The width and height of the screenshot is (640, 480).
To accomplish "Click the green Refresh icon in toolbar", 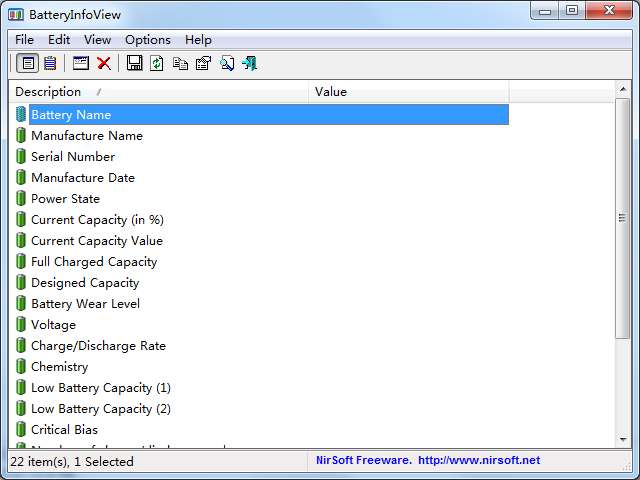I will [157, 63].
